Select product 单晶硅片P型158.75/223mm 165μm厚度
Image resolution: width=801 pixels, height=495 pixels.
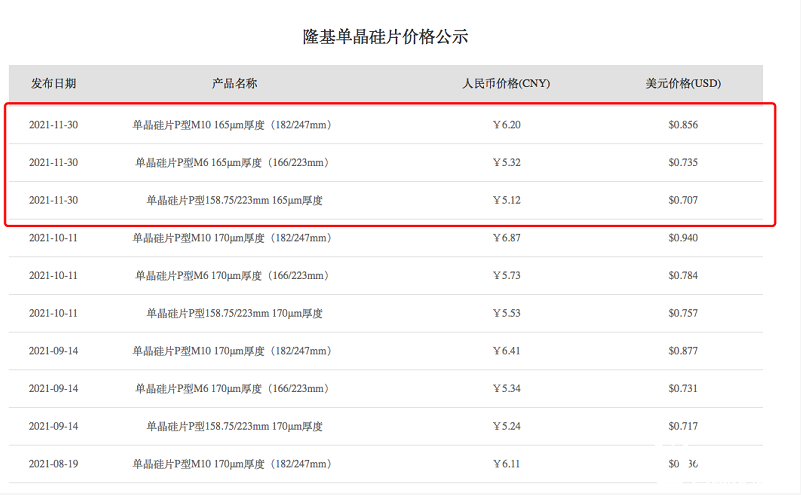(x=234, y=200)
